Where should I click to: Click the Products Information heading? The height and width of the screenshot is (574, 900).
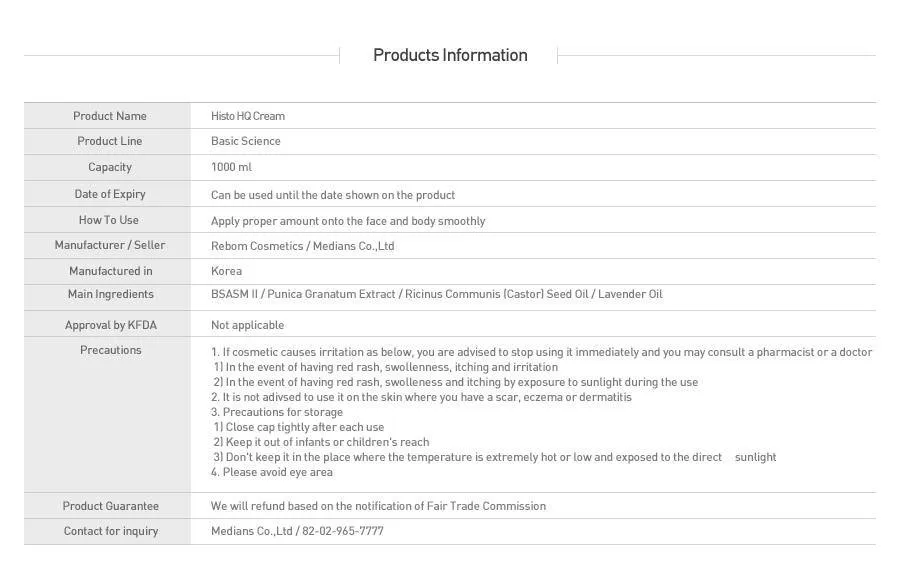point(450,55)
